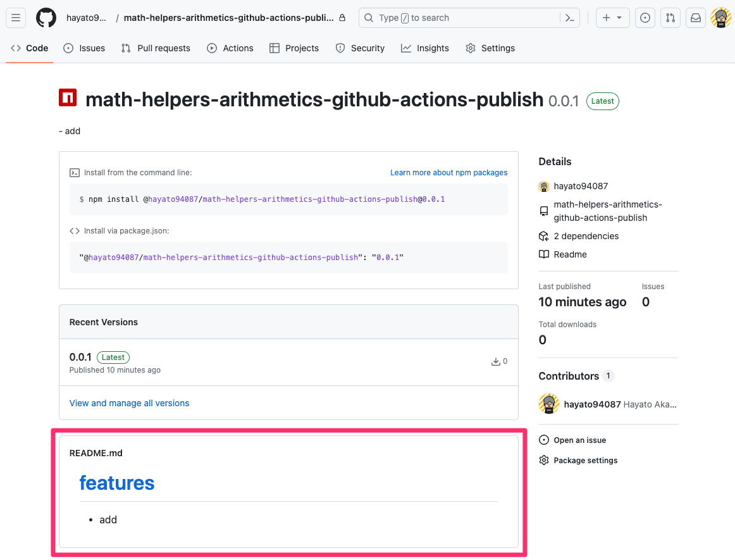Click the small owner avatar in Details

[x=544, y=186]
